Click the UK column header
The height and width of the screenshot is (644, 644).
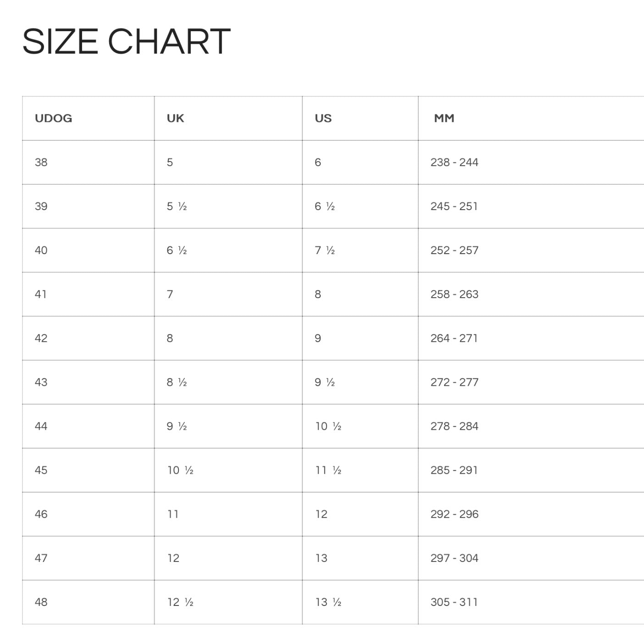pos(175,118)
